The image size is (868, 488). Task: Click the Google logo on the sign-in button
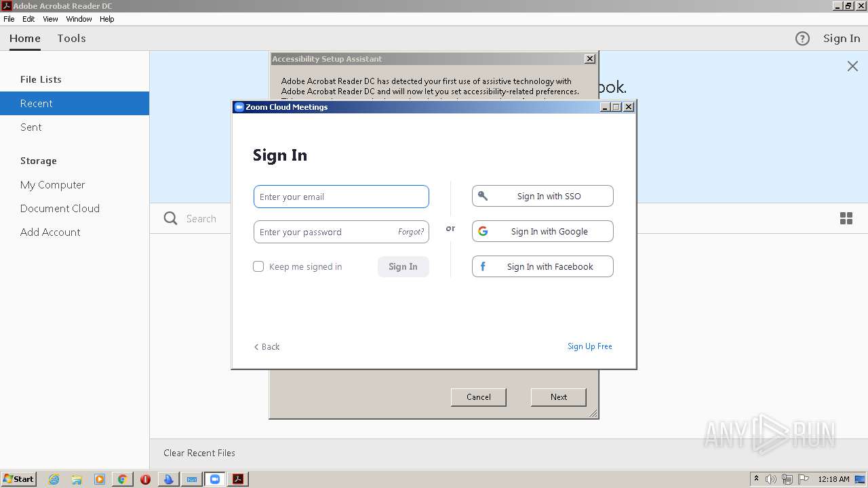[483, 231]
